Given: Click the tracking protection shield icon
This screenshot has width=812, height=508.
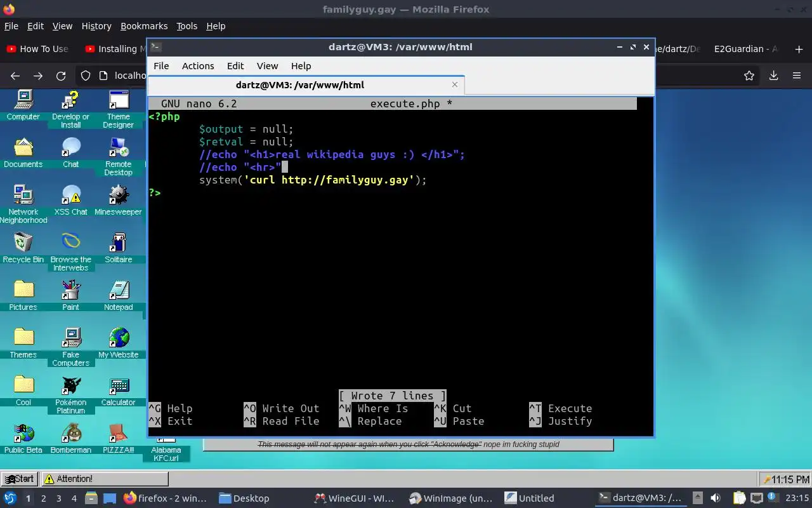Looking at the screenshot, I should point(86,76).
